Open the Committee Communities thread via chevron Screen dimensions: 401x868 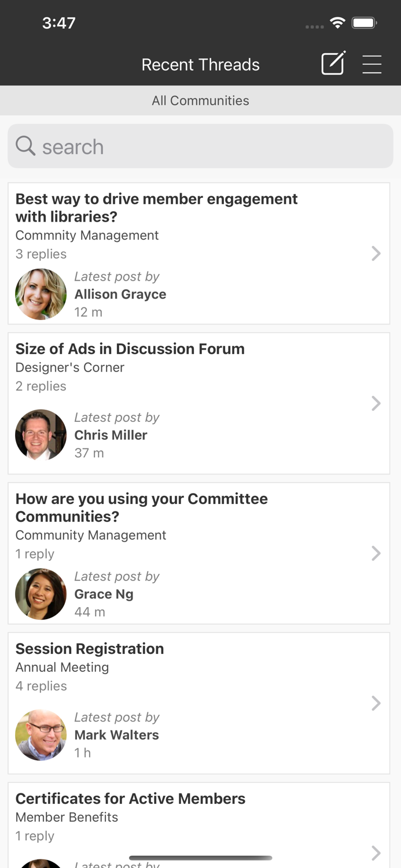pos(376,553)
